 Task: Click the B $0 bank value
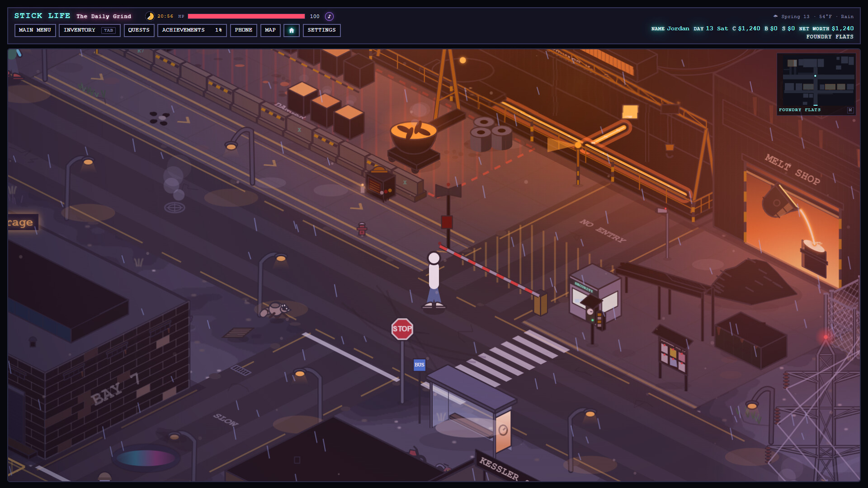point(771,28)
